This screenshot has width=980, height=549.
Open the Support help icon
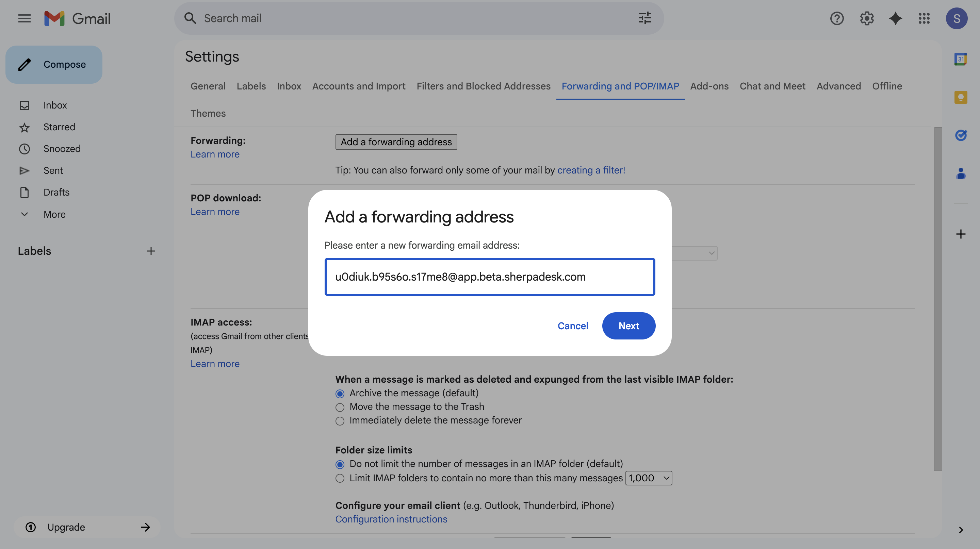point(837,18)
